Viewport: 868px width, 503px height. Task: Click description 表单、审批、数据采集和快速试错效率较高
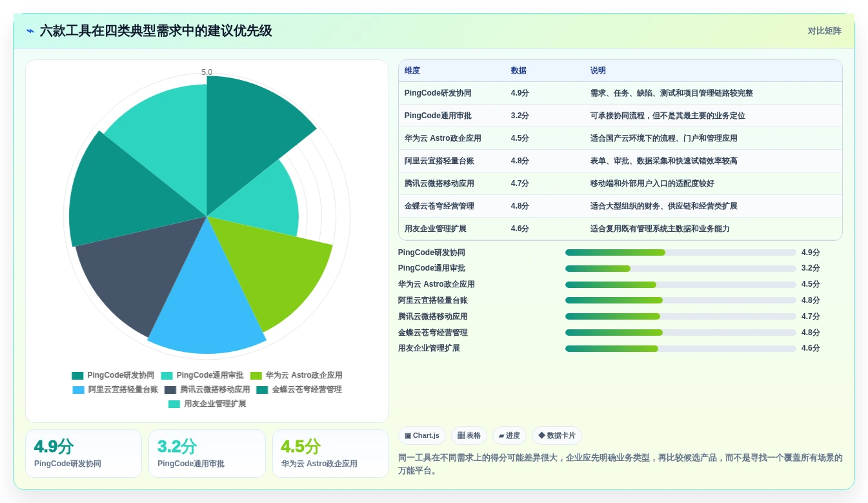[663, 161]
